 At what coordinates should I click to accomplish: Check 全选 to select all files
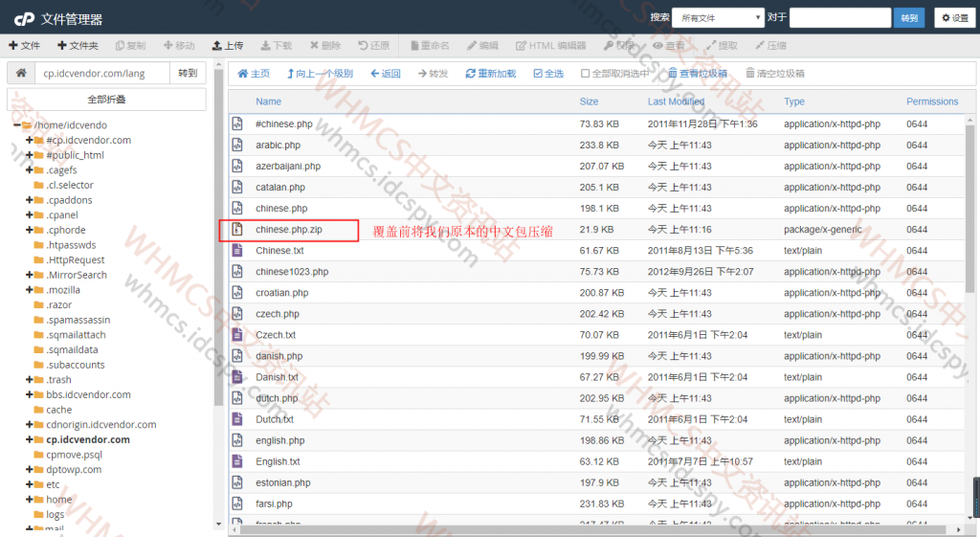pyautogui.click(x=548, y=74)
